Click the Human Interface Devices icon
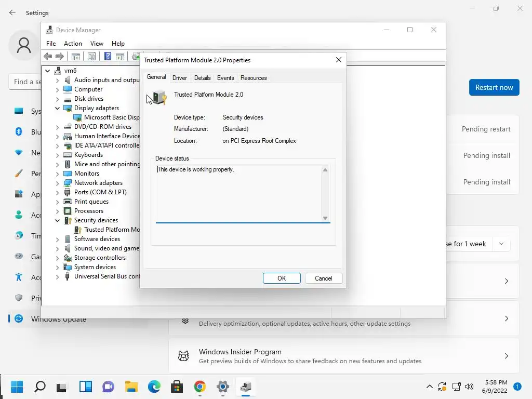Viewport: 532px width, 399px height. click(x=68, y=136)
